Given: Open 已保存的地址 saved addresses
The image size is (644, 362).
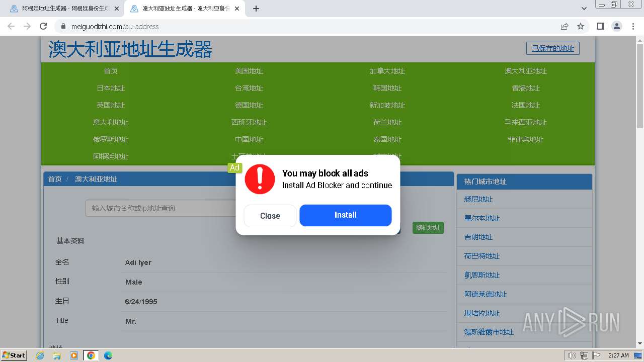Looking at the screenshot, I should tap(553, 48).
